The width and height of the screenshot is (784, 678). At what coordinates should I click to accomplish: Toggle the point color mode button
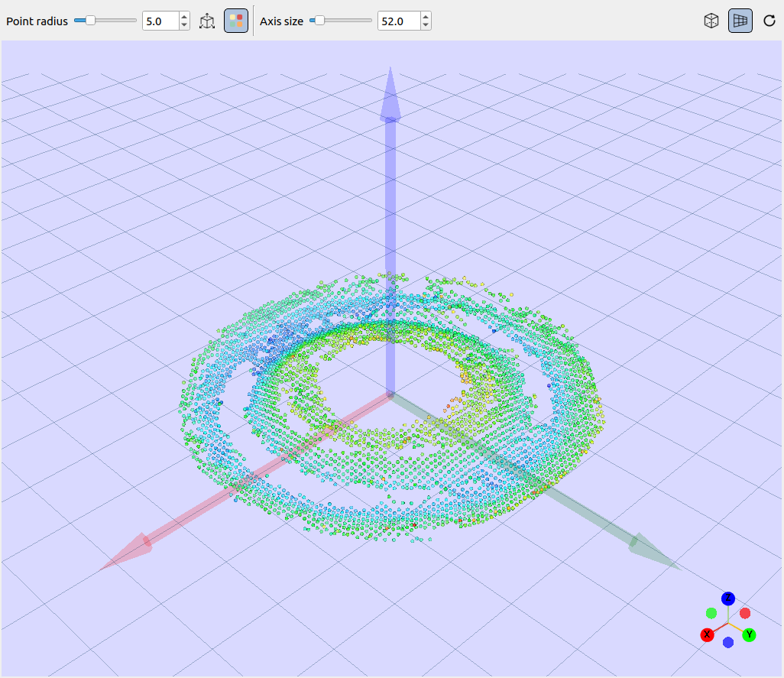click(236, 21)
